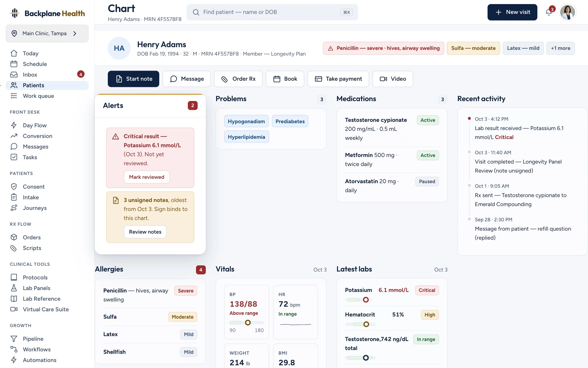This screenshot has height=368, width=588.
Task: Click the Inbox unread count badge
Action: (81, 74)
